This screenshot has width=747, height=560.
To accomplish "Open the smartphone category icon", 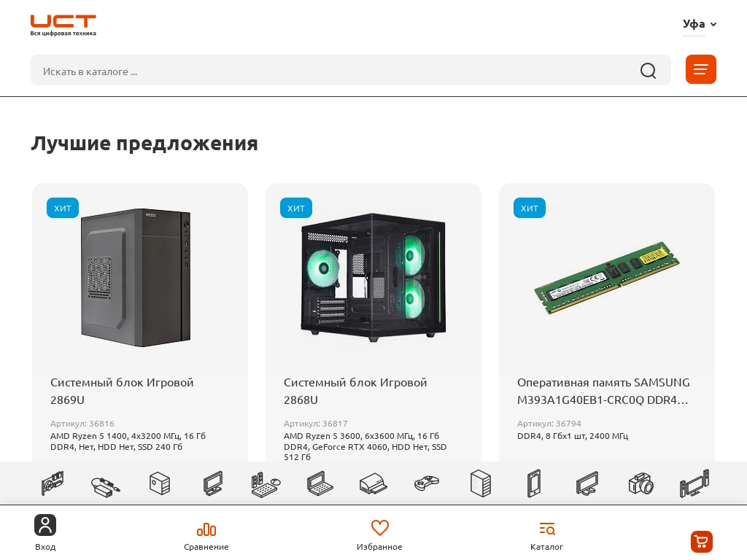I will click(534, 484).
